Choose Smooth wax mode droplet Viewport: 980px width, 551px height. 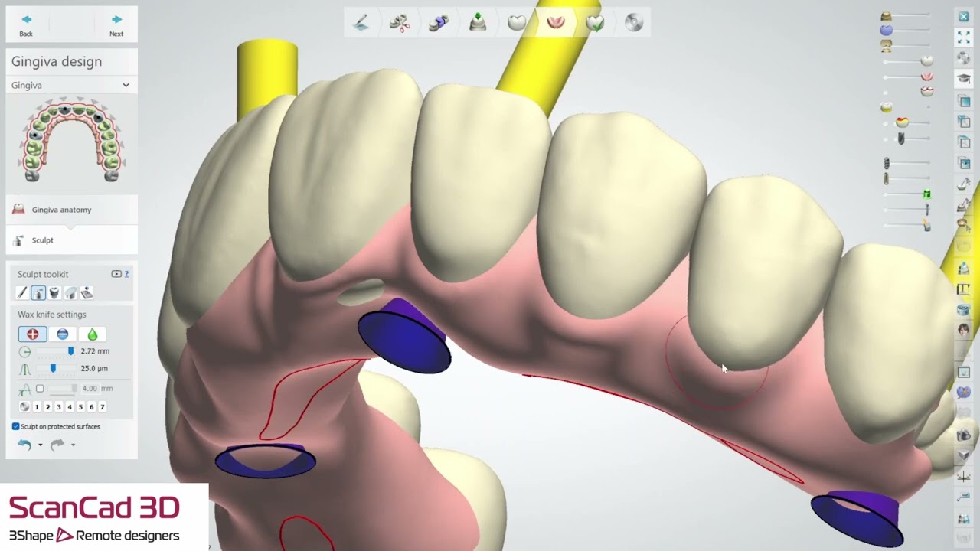[93, 334]
